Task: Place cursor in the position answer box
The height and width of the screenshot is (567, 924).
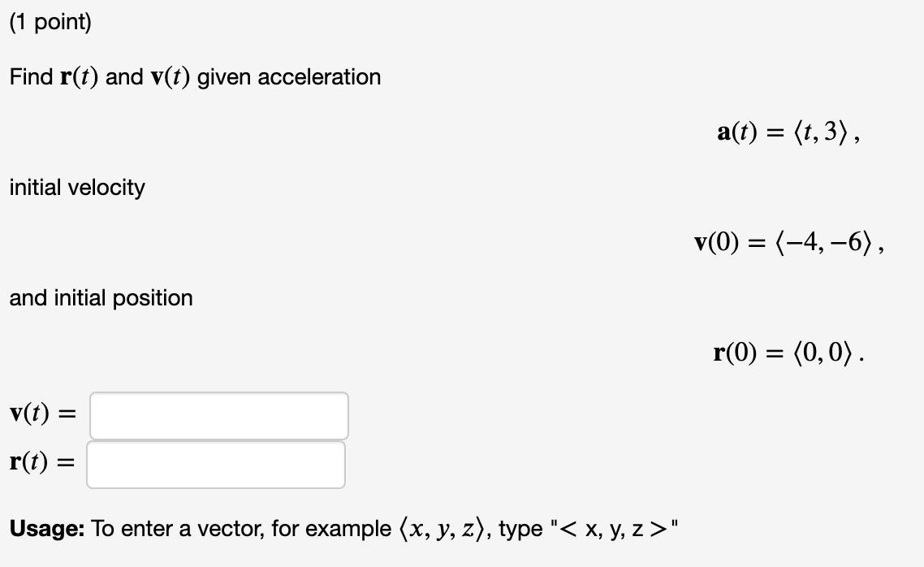Action: coord(215,463)
